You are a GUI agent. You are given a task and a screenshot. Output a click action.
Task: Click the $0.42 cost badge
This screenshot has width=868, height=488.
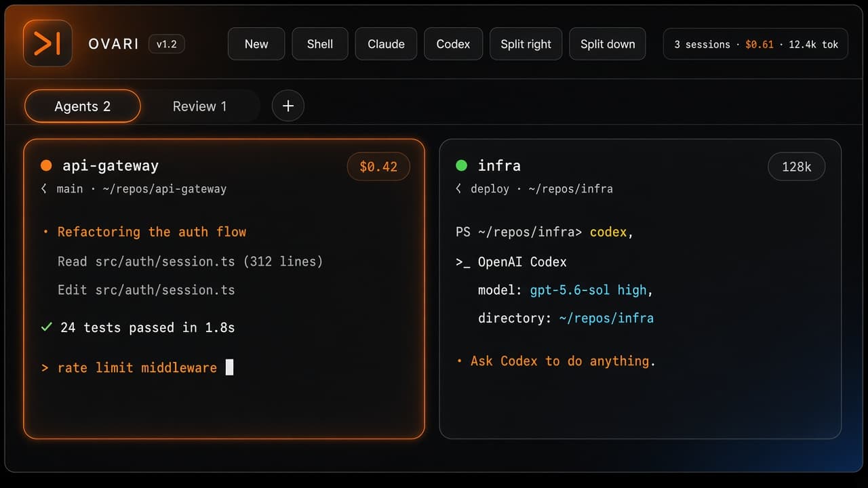(378, 167)
